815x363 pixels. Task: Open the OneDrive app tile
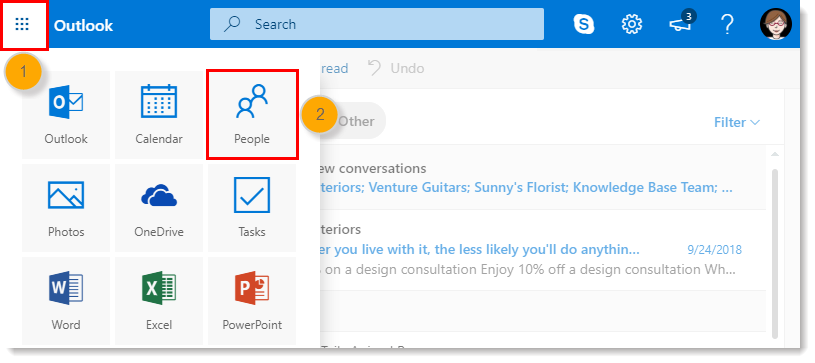point(159,208)
